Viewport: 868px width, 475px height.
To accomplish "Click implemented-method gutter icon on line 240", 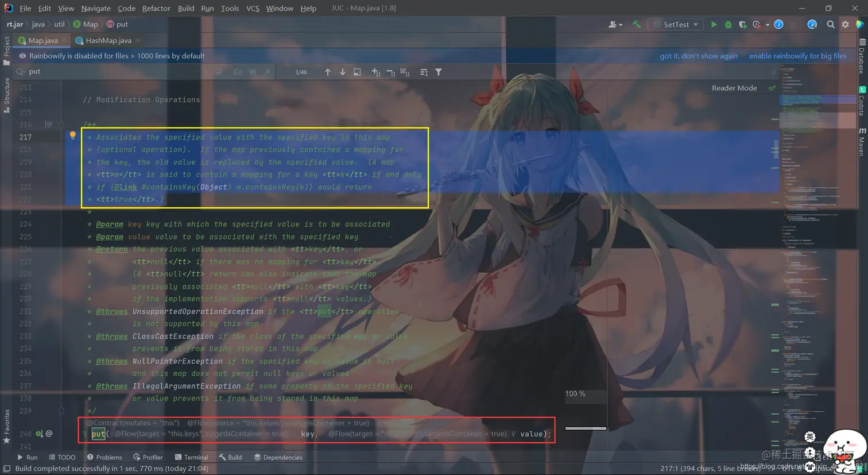I will tap(39, 434).
